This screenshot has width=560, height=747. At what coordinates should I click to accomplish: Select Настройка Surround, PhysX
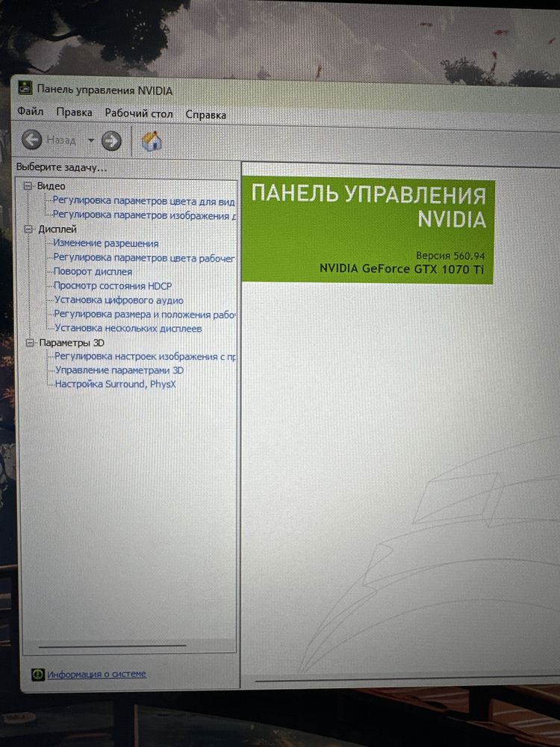[115, 384]
